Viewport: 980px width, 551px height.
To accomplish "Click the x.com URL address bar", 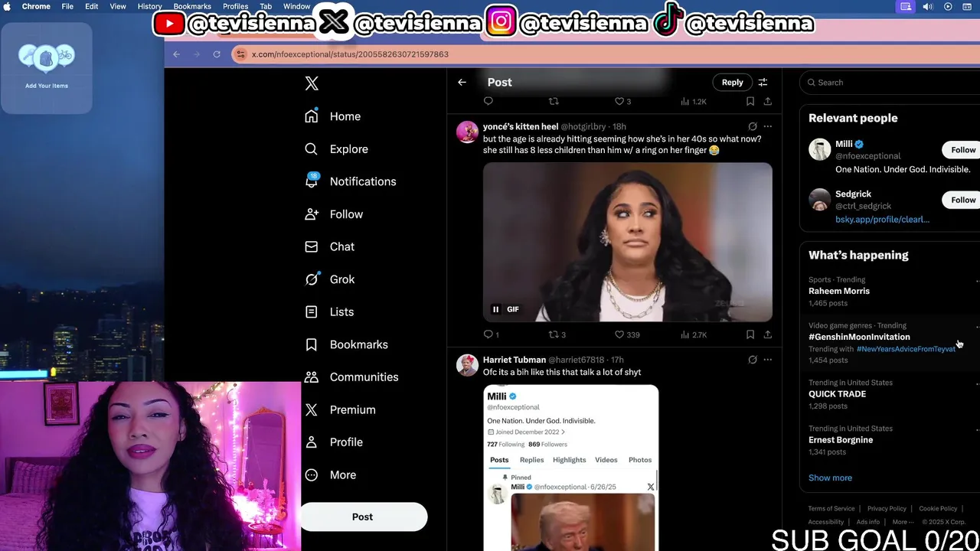I will (350, 54).
